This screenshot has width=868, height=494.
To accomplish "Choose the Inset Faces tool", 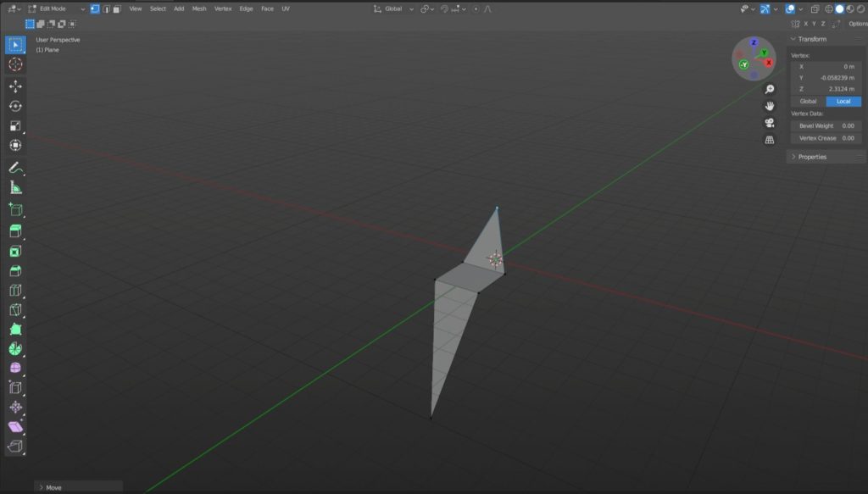I will 15,251.
